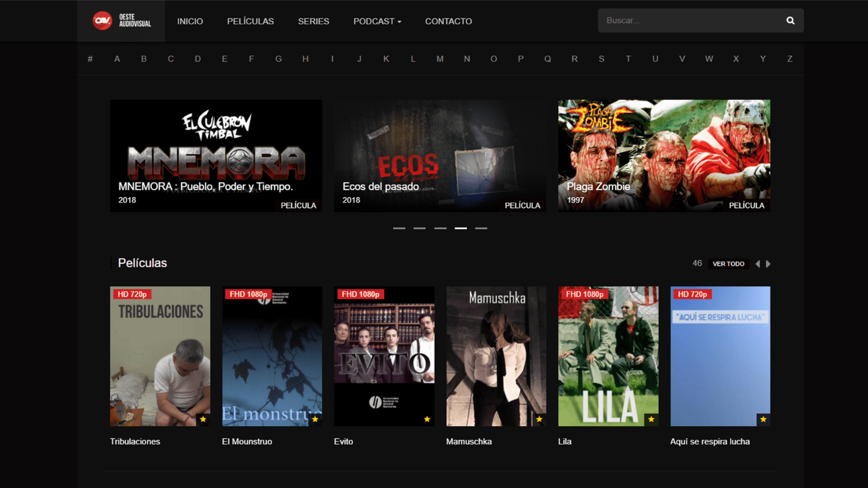The image size is (868, 488).
Task: Filter titles by letter W
Action: point(709,59)
